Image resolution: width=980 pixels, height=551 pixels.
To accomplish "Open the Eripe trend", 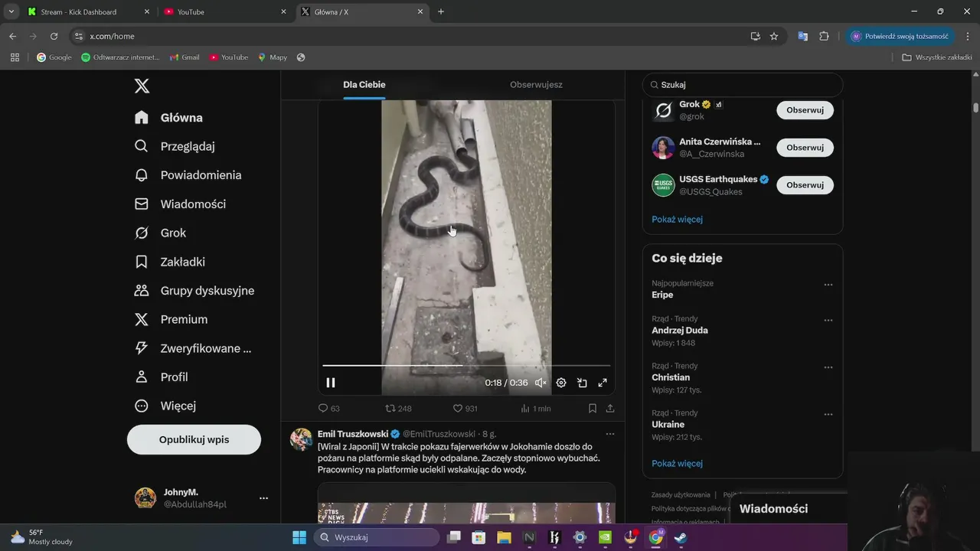I will pos(662,295).
